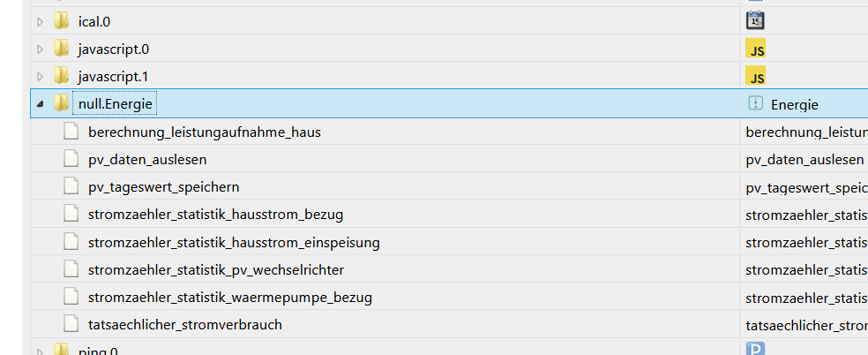Expand the javascript.0 tree node

pos(40,49)
